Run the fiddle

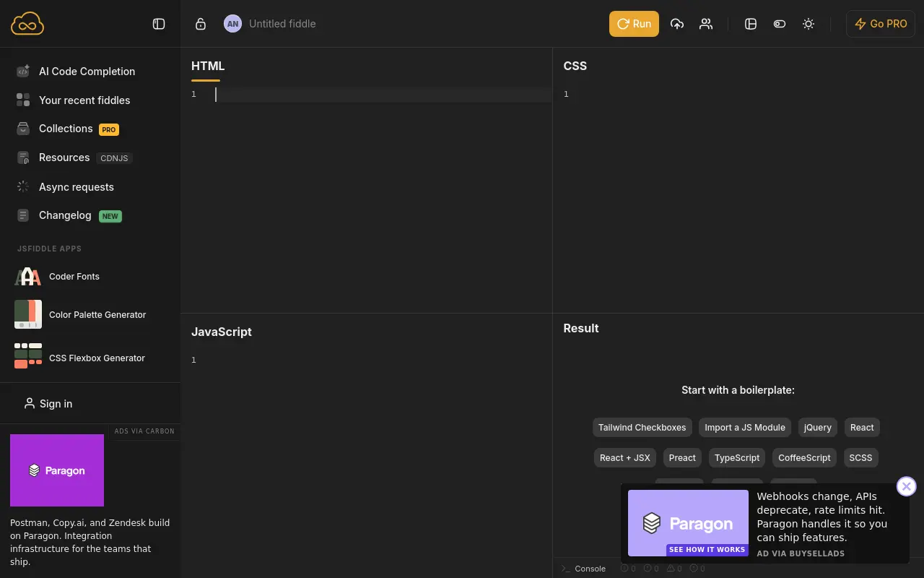634,24
